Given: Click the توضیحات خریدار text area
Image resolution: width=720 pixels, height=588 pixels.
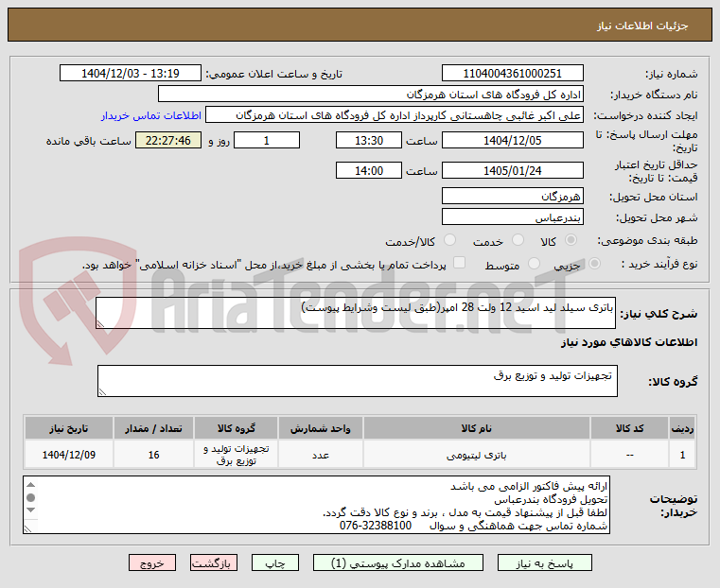Looking at the screenshot, I should (316, 505).
